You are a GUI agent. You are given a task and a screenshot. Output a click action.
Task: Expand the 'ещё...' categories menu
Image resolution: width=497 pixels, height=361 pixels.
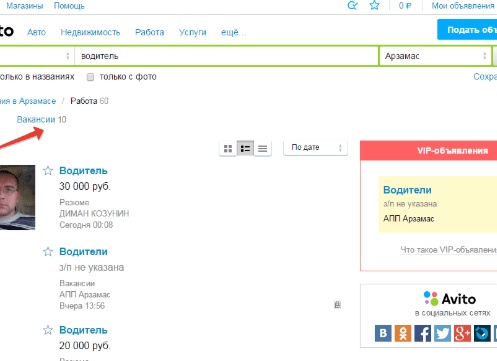(233, 32)
